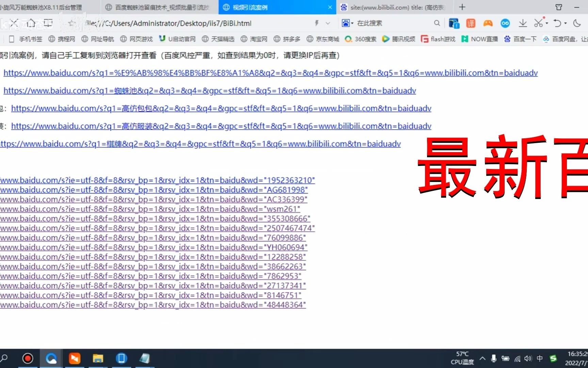Expand the screenshot tool dropdown arrow
Viewport: 588px width, 368px height.
[546, 24]
